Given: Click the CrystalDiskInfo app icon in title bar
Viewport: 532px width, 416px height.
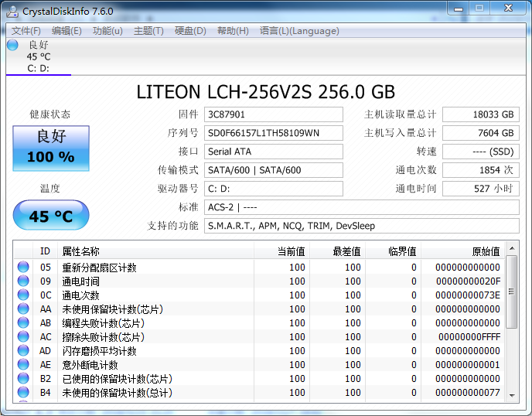Looking at the screenshot, I should tap(12, 11).
